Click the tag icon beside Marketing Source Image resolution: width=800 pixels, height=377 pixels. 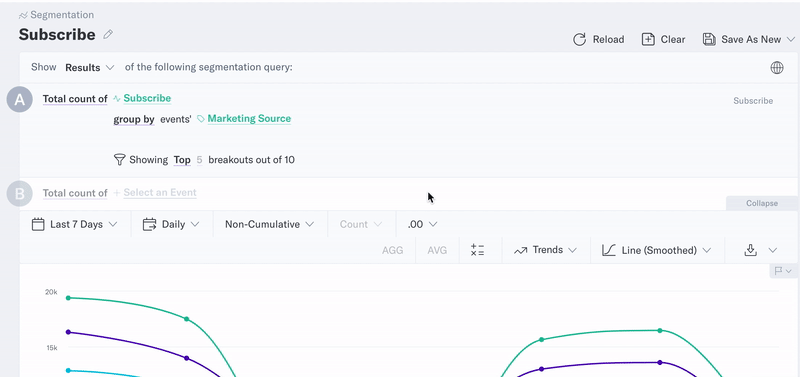(x=201, y=119)
